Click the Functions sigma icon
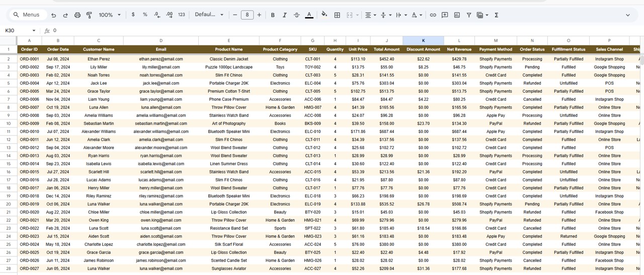Viewport: 644px width, 275px height. pos(496,15)
